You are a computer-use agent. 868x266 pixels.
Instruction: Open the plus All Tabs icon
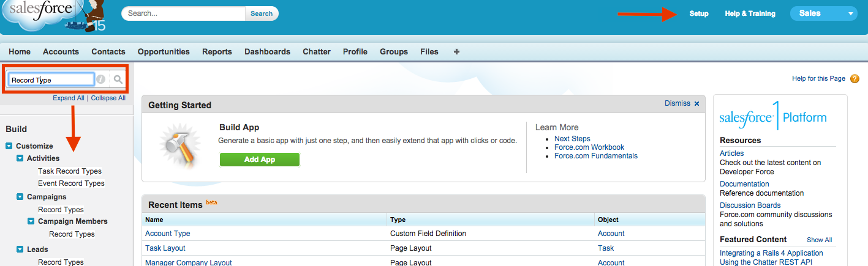456,52
